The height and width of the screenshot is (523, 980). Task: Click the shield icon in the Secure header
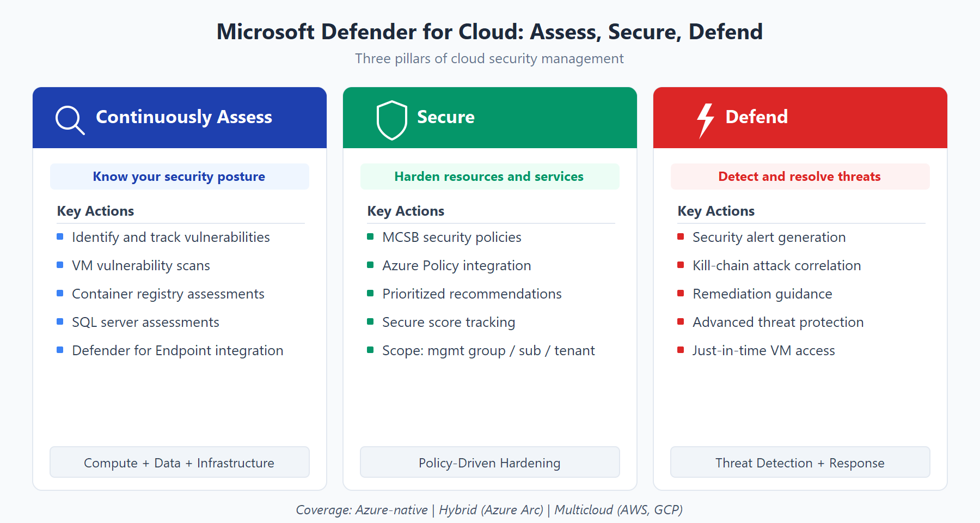[x=392, y=120]
